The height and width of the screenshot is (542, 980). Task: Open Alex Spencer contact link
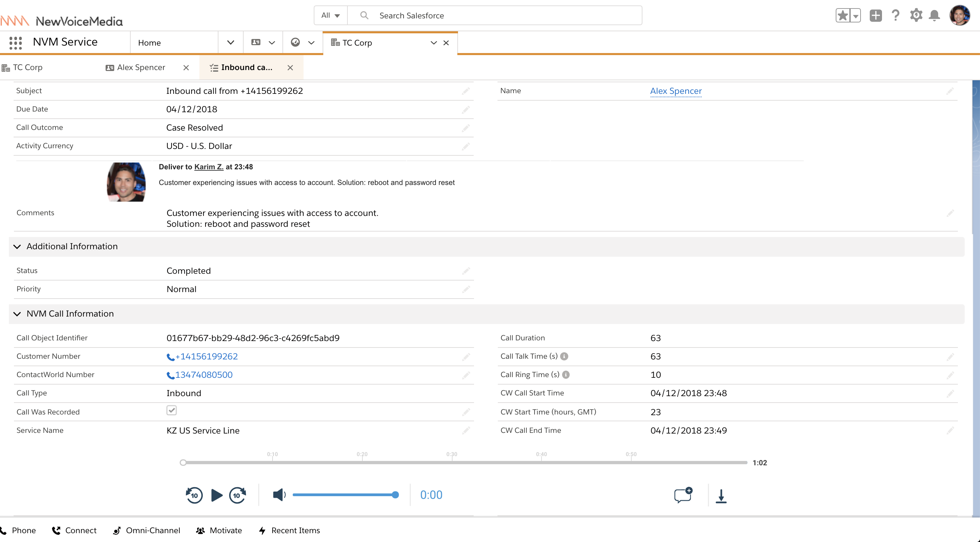(x=676, y=91)
